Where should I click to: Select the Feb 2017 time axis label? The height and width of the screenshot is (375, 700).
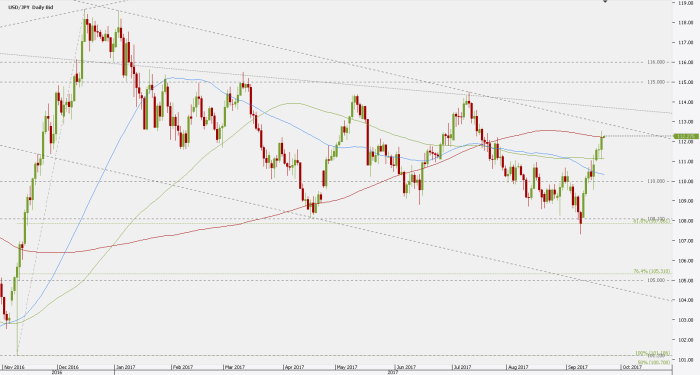183,367
